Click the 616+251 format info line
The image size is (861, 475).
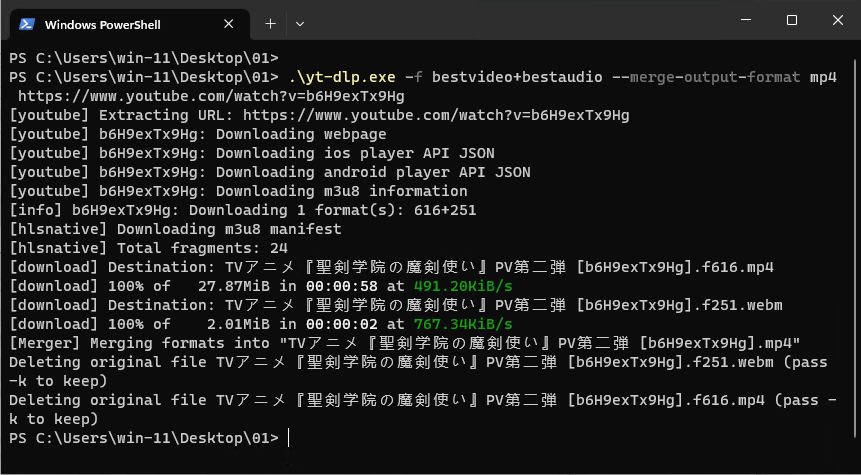point(243,210)
